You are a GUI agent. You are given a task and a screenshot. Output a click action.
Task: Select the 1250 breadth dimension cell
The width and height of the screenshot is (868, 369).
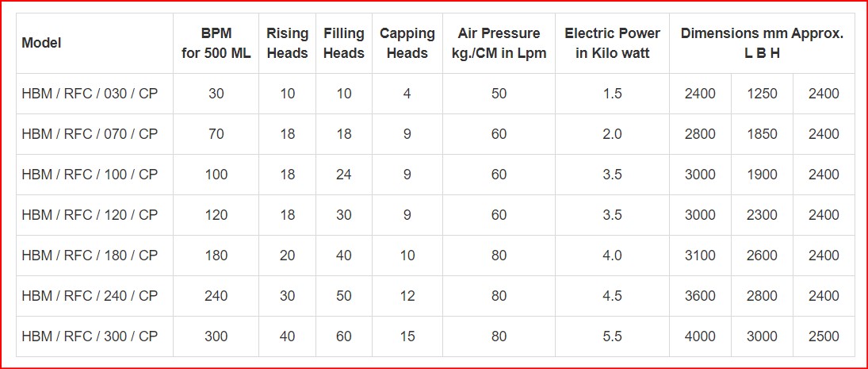(x=763, y=94)
